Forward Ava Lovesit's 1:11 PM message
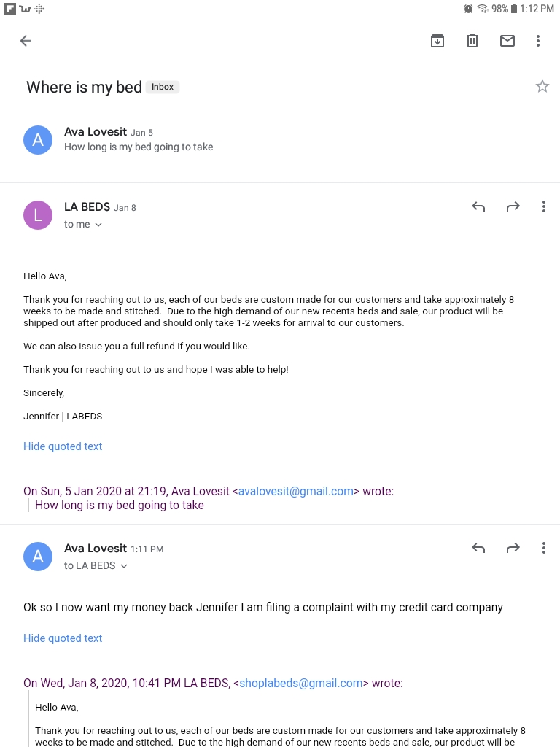 [x=513, y=549]
